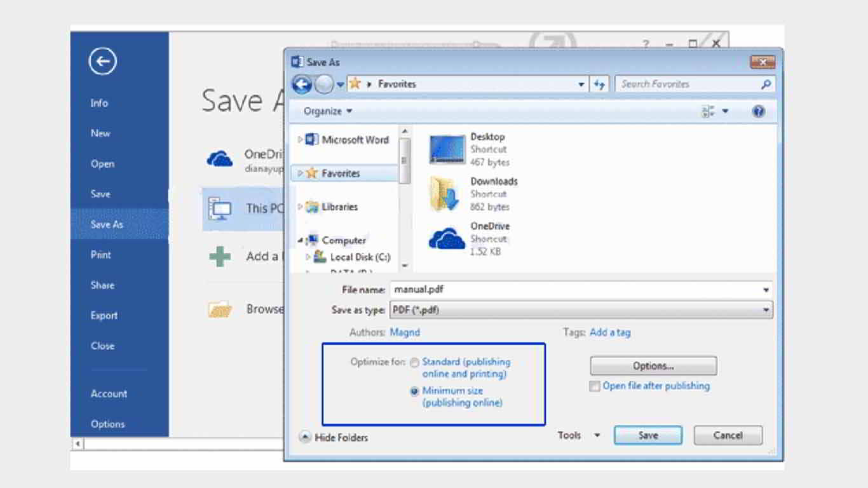Change view with the views icon

708,111
